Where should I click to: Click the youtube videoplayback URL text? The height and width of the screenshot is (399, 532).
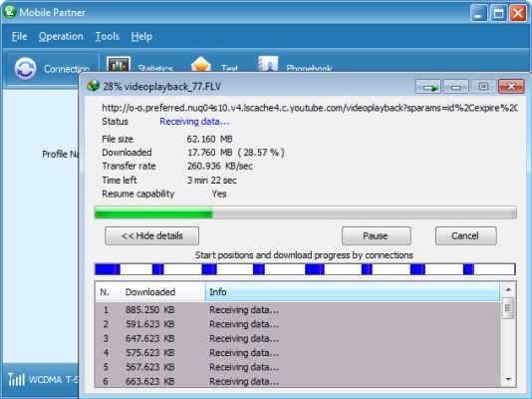[x=310, y=108]
